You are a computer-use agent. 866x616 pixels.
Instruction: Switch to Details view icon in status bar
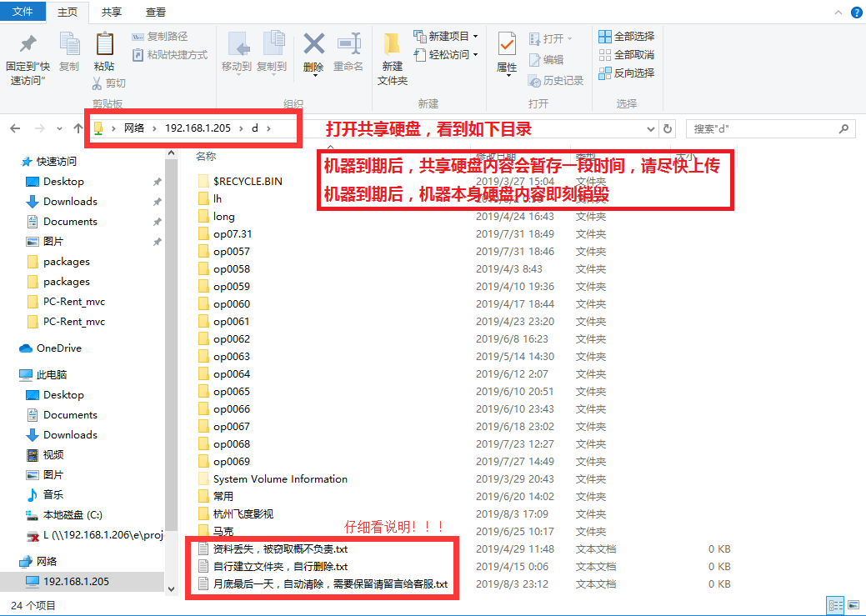(836, 605)
